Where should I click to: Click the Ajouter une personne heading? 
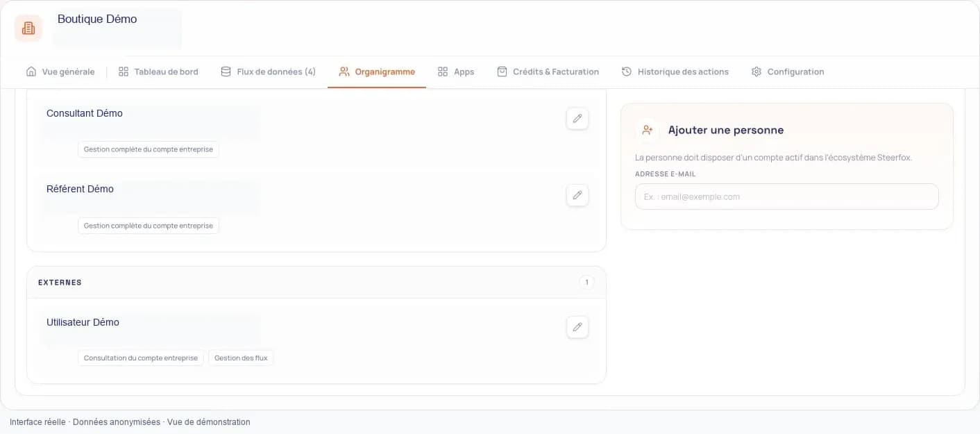pyautogui.click(x=726, y=130)
